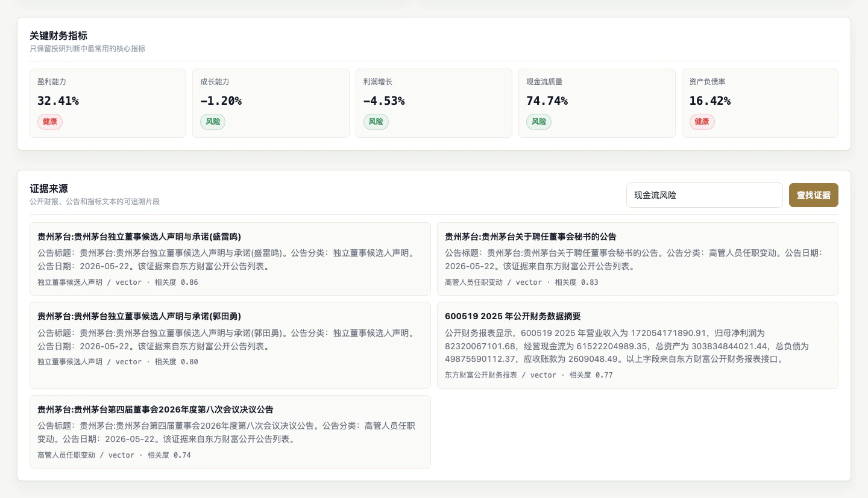
Task: Click the 相关度 0.74 metadata line
Action: [x=114, y=455]
